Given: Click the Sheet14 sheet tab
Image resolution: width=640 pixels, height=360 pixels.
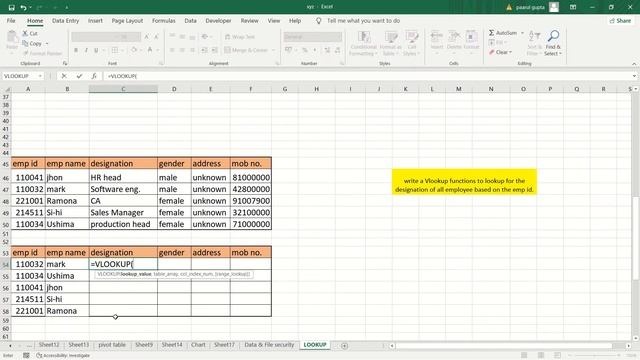Looking at the screenshot, I should [x=172, y=345].
